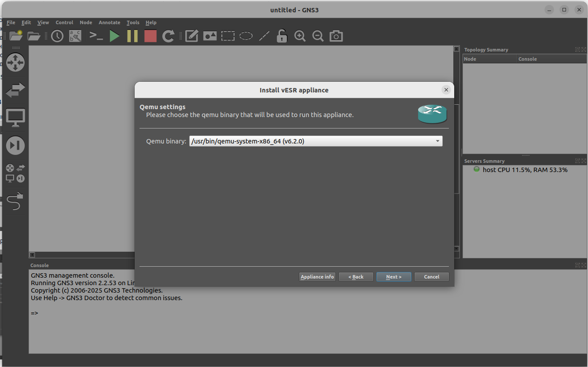Select the host server row in Servers Summary
This screenshot has height=367, width=588.
coord(525,170)
